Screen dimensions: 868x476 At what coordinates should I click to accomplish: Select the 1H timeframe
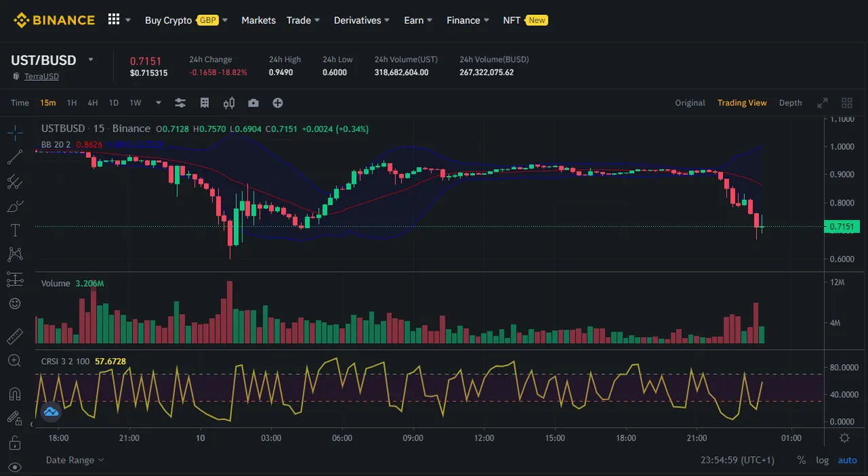72,103
